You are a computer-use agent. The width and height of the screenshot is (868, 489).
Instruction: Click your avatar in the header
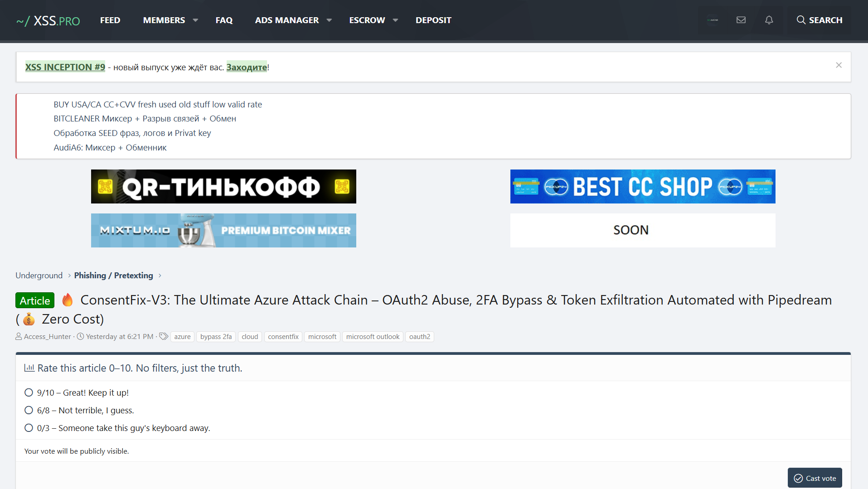click(712, 20)
